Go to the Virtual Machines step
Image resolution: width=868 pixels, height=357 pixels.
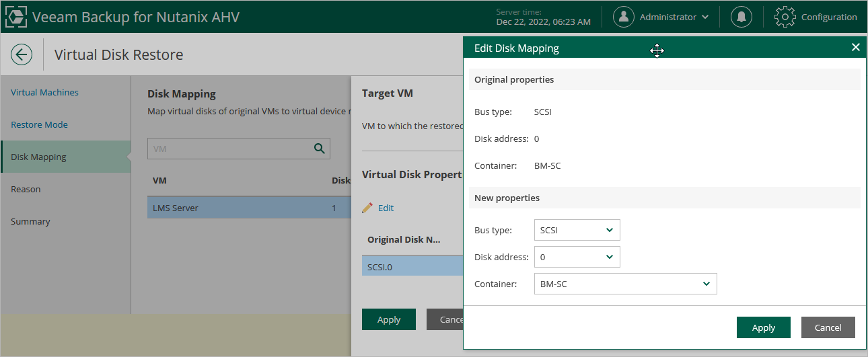pyautogui.click(x=44, y=92)
